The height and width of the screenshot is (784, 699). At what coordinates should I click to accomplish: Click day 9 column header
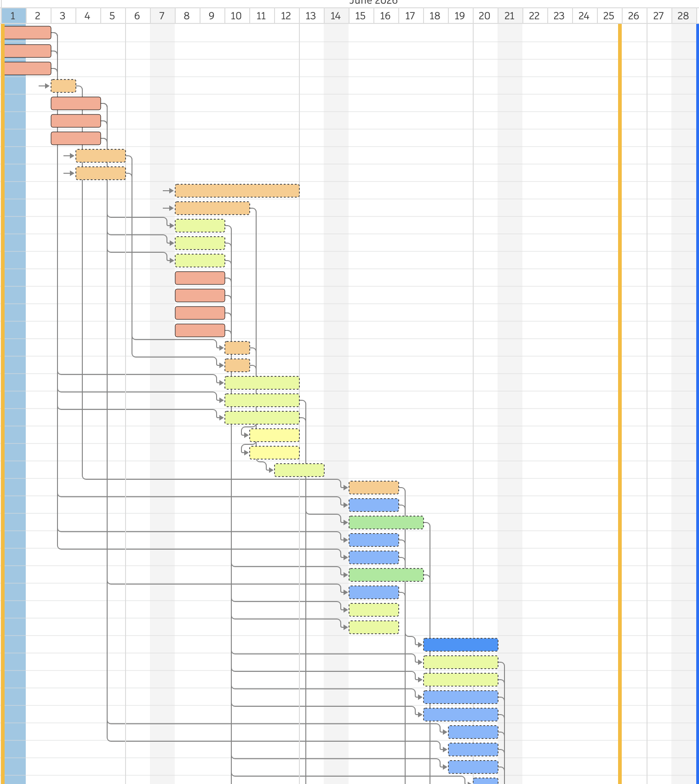212,16
